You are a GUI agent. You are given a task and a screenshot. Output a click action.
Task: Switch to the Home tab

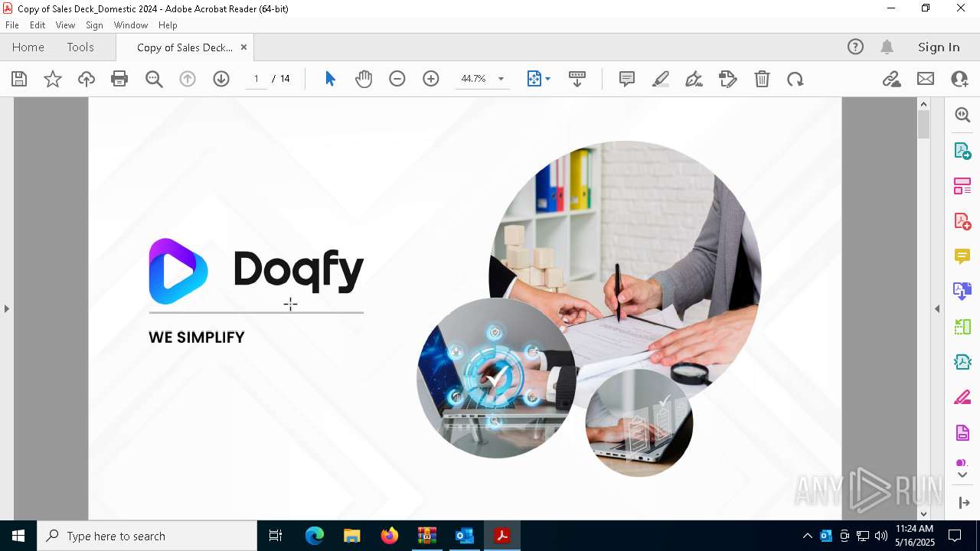pyautogui.click(x=28, y=47)
